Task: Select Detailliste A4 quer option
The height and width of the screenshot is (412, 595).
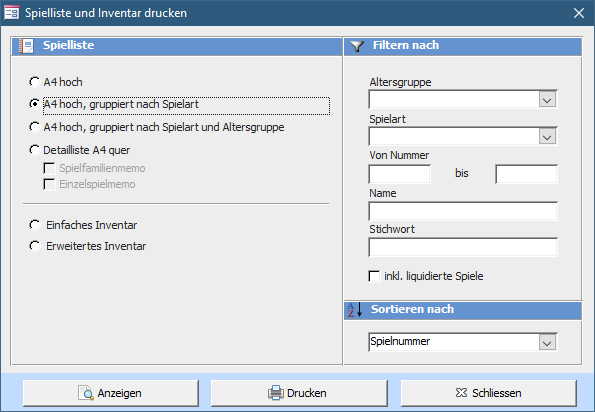Action: tap(35, 150)
